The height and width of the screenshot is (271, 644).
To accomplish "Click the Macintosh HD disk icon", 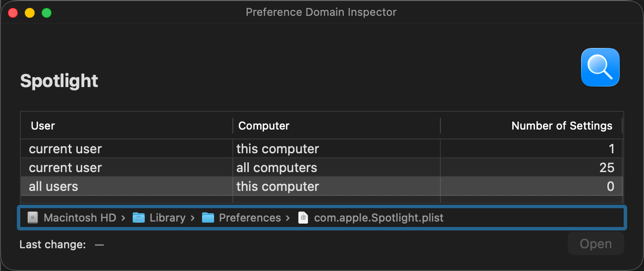I will click(x=33, y=218).
